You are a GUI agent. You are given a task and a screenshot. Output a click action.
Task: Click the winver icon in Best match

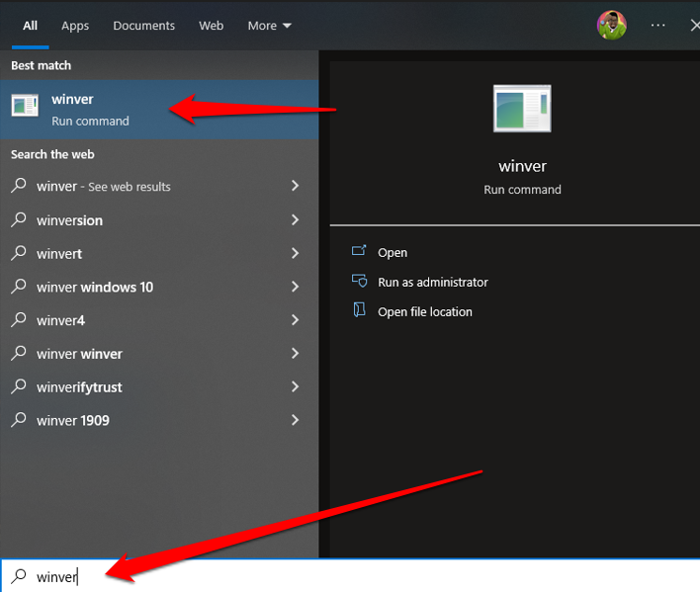25,106
